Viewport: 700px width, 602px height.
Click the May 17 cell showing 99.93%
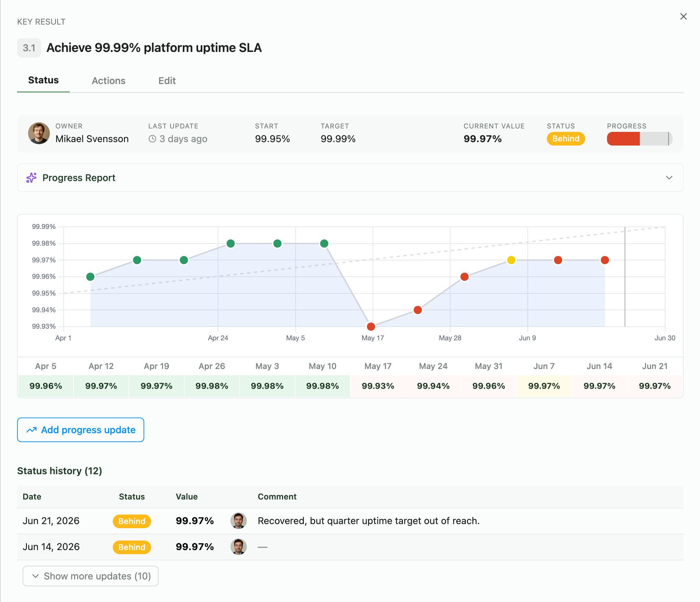click(x=378, y=386)
